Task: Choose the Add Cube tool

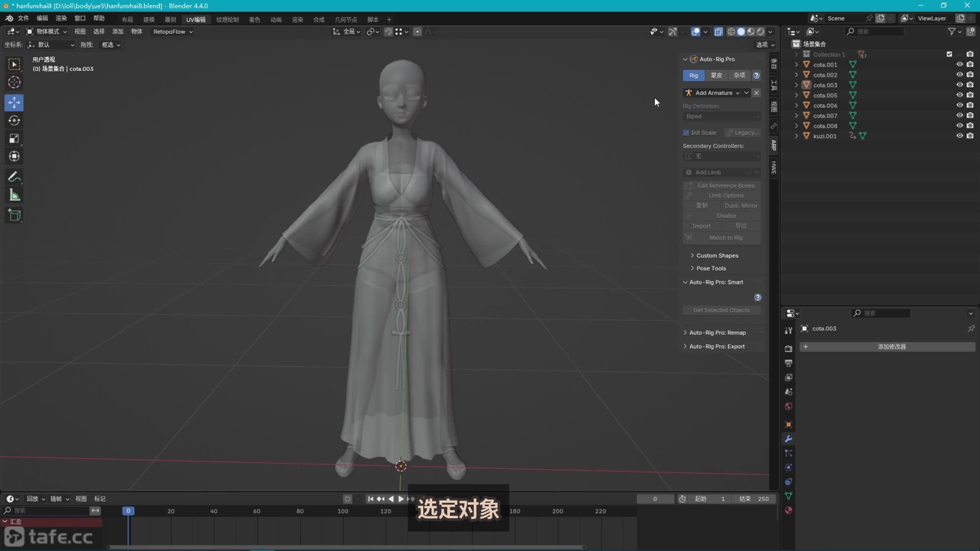Action: (14, 215)
